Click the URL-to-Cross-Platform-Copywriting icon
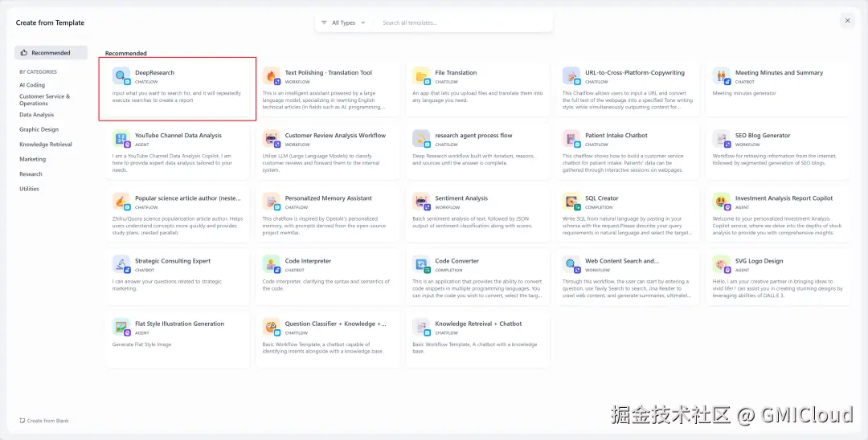The image size is (868, 440). pyautogui.click(x=571, y=75)
